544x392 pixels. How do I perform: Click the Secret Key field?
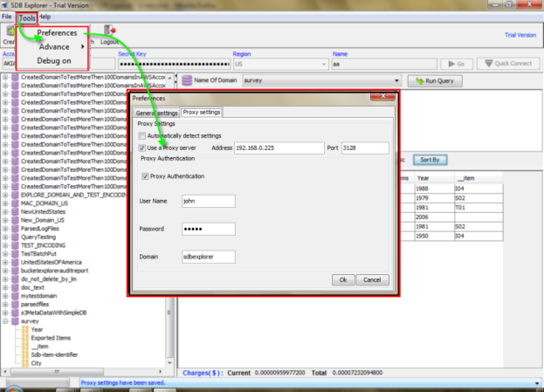pyautogui.click(x=174, y=65)
